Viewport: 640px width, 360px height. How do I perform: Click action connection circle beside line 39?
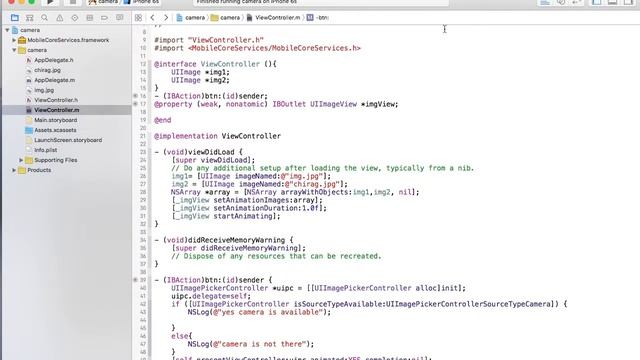point(135,280)
